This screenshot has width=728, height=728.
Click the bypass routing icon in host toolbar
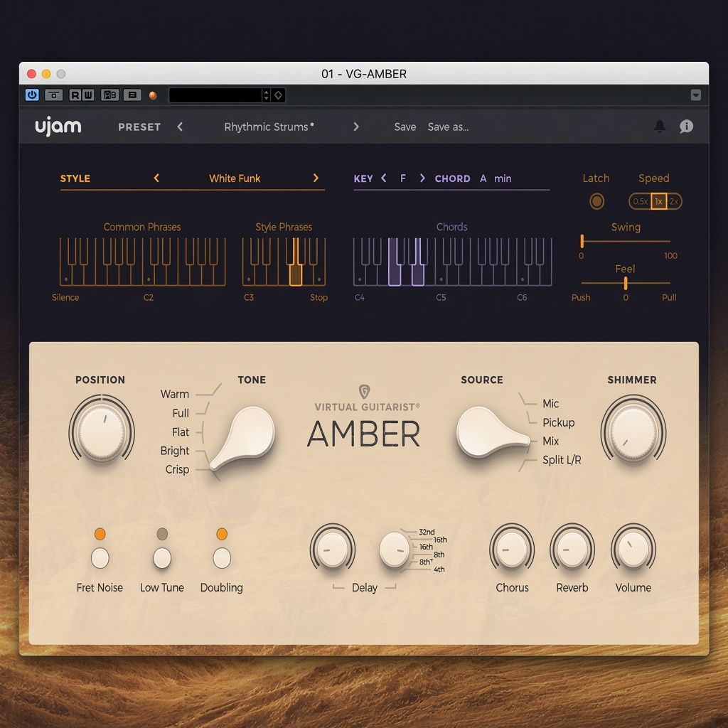point(54,95)
